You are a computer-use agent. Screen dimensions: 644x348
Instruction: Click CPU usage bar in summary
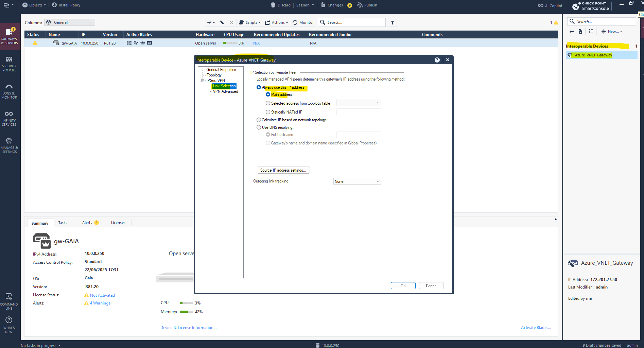pyautogui.click(x=187, y=303)
